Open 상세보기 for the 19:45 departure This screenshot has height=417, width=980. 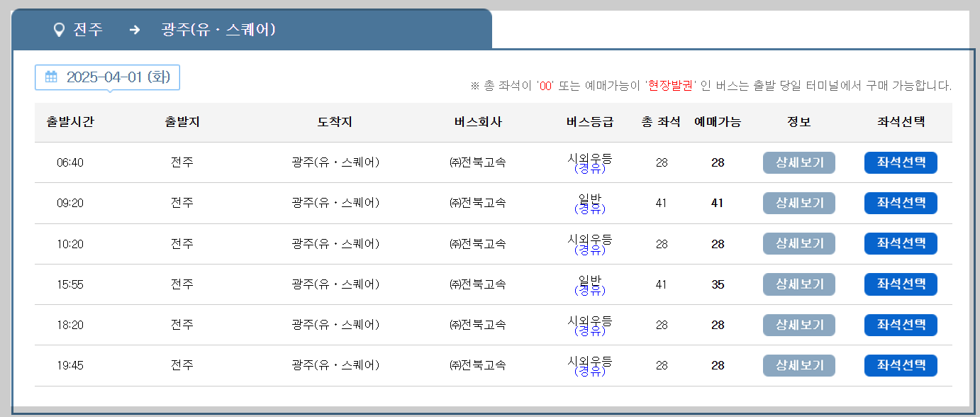click(x=798, y=365)
